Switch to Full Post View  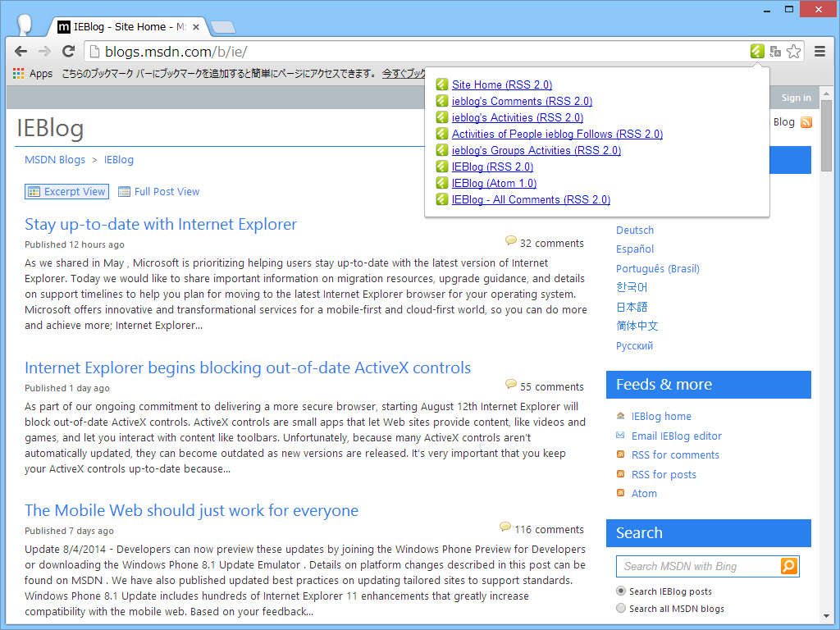(x=159, y=192)
